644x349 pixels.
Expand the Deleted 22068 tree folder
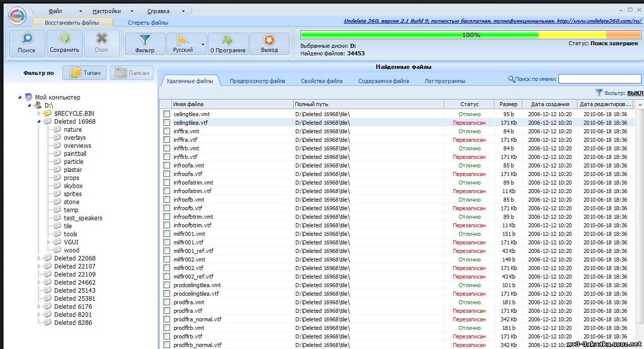click(39, 258)
